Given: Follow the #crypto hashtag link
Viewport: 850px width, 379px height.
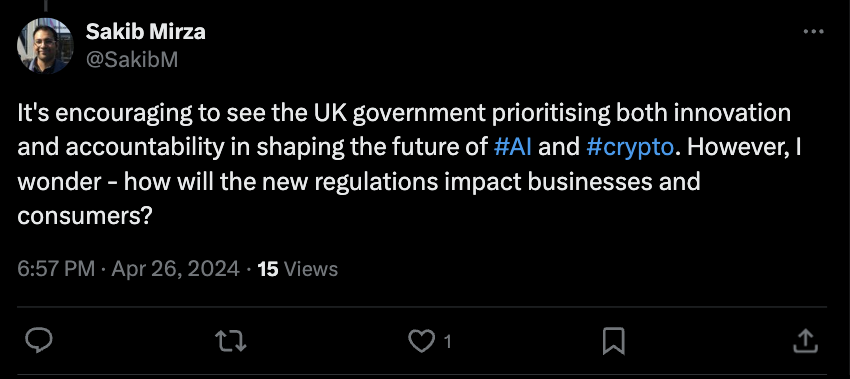Looking at the screenshot, I should tap(630, 148).
